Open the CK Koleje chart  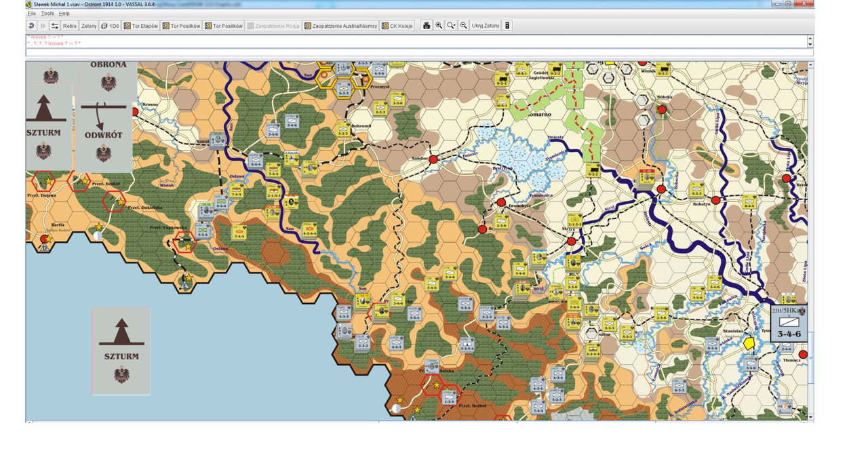397,26
